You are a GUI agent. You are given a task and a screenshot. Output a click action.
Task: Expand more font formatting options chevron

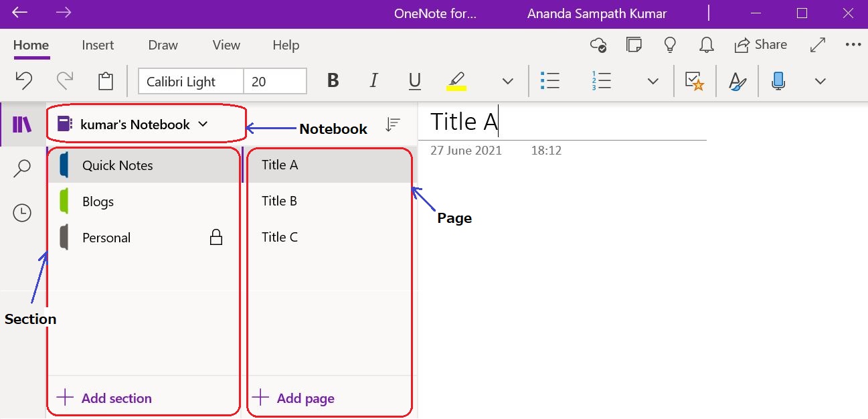coord(508,82)
